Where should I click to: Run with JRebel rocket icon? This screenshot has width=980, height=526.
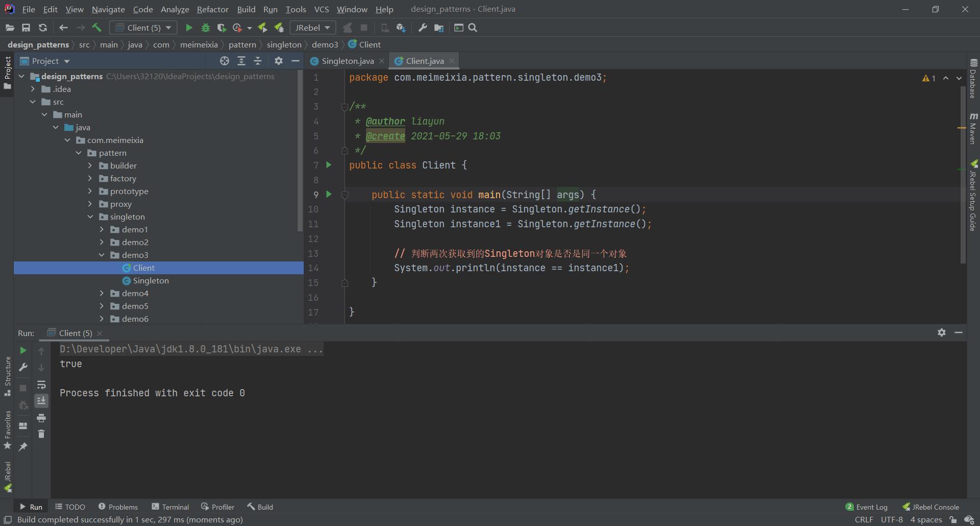[262, 28]
